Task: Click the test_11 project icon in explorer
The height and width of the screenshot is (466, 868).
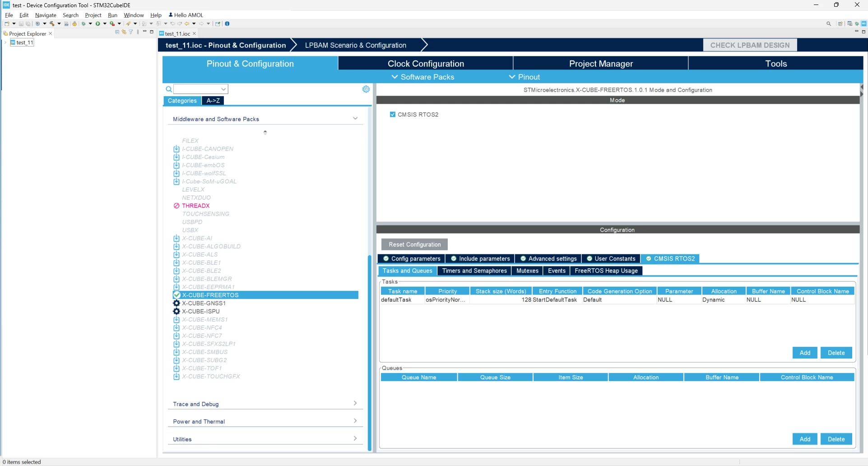Action: 13,42
